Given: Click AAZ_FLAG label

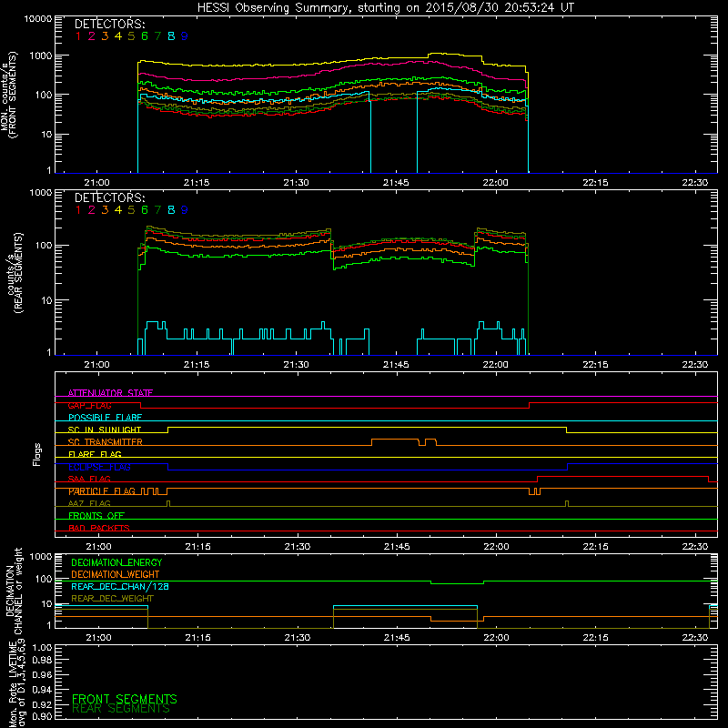Looking at the screenshot, I should (89, 503).
